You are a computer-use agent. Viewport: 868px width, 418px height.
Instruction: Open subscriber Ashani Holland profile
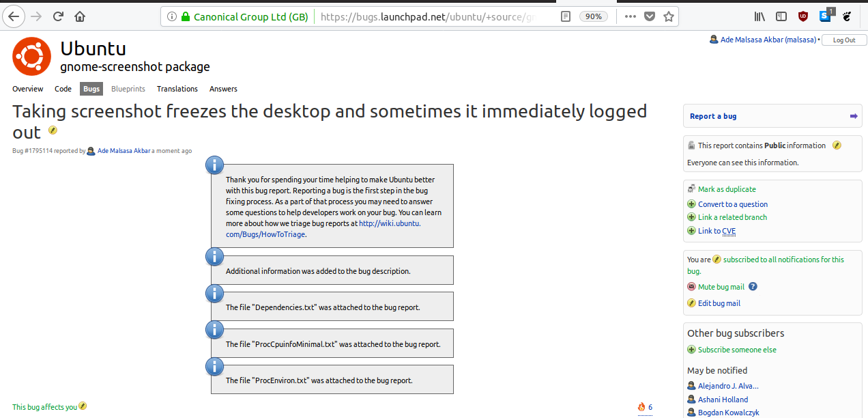(723, 400)
